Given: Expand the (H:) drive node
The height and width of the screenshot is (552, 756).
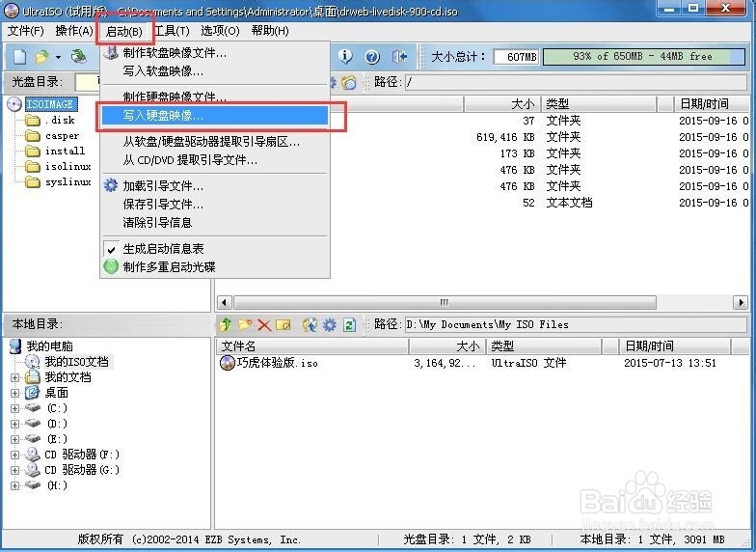Looking at the screenshot, I should pyautogui.click(x=14, y=485).
